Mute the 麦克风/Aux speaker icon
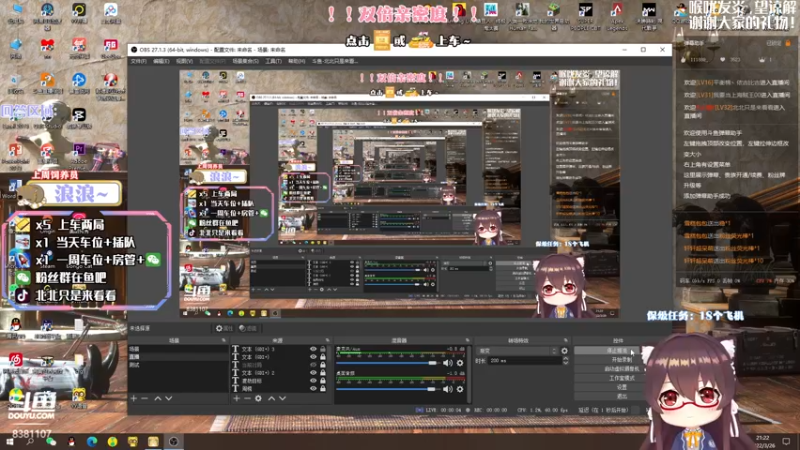The height and width of the screenshot is (450, 800). [447, 363]
